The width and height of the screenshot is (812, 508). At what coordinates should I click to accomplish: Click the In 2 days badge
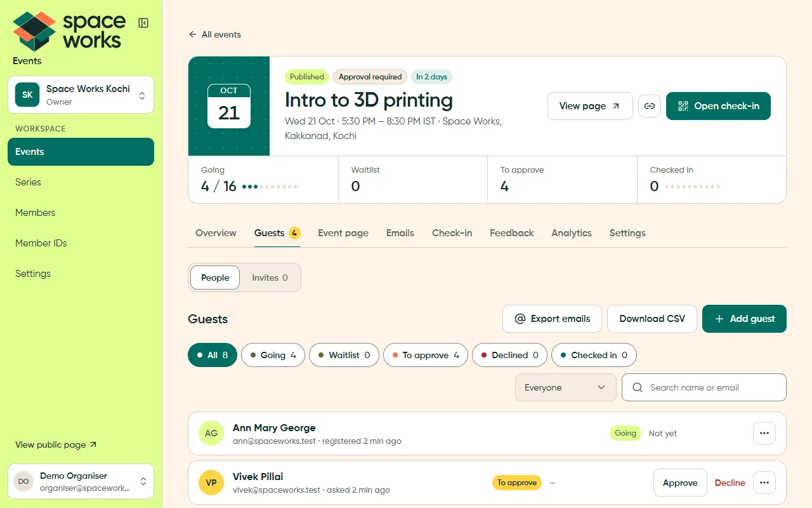pyautogui.click(x=431, y=77)
